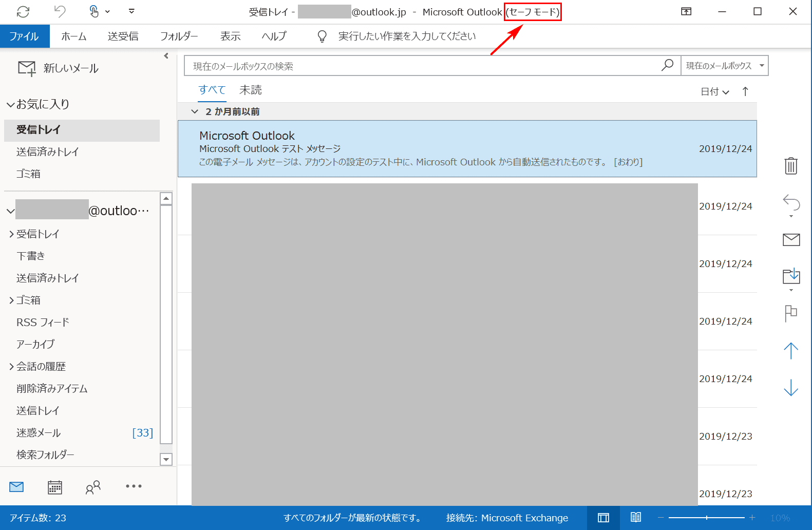Switch to the 送受信 ribbon tab
Viewport: 812px width, 530px height.
pos(123,36)
